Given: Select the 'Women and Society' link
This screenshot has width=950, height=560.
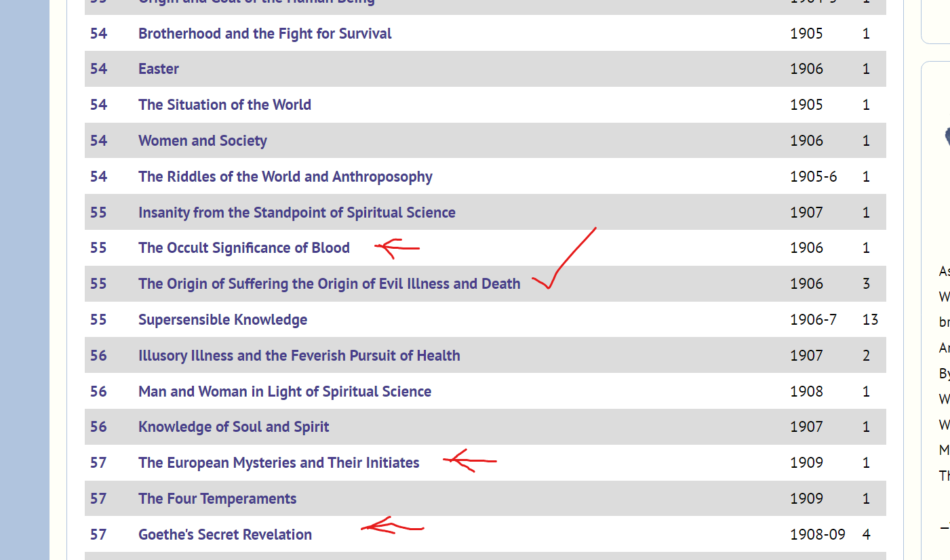Looking at the screenshot, I should pos(202,141).
